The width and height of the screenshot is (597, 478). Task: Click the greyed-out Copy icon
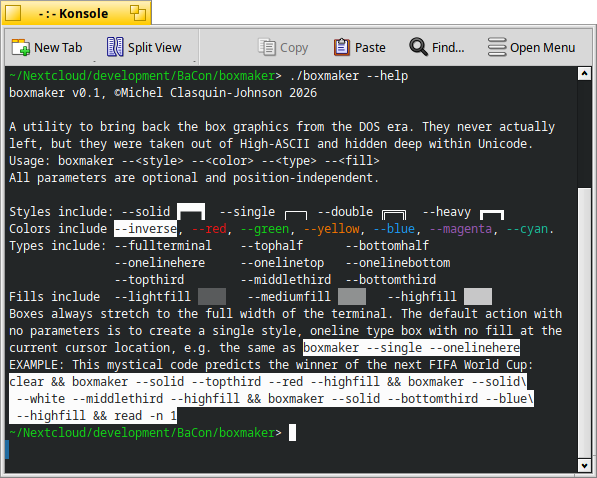point(267,48)
